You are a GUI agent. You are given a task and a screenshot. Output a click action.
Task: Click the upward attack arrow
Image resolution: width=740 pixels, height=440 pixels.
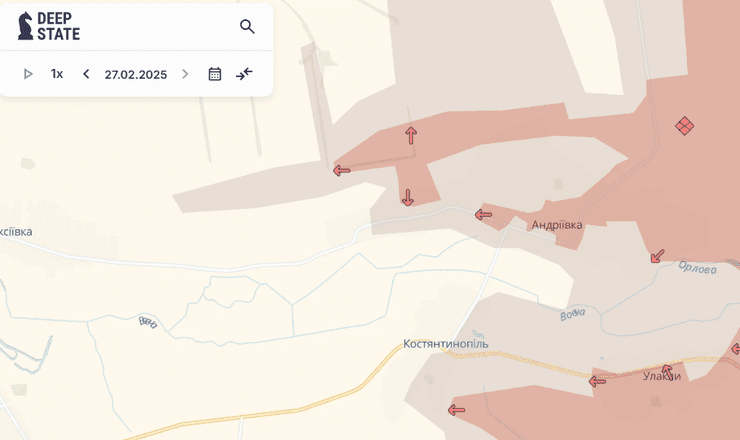click(x=410, y=135)
